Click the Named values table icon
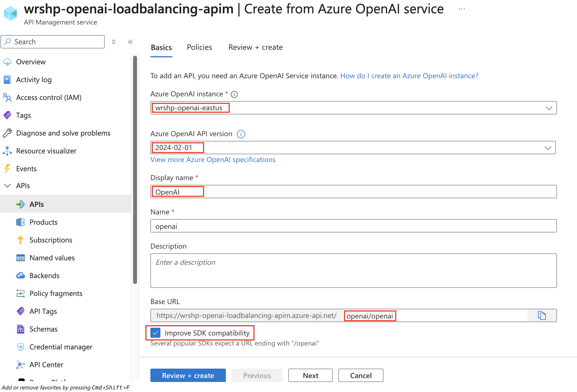The width and height of the screenshot is (577, 392). point(21,258)
